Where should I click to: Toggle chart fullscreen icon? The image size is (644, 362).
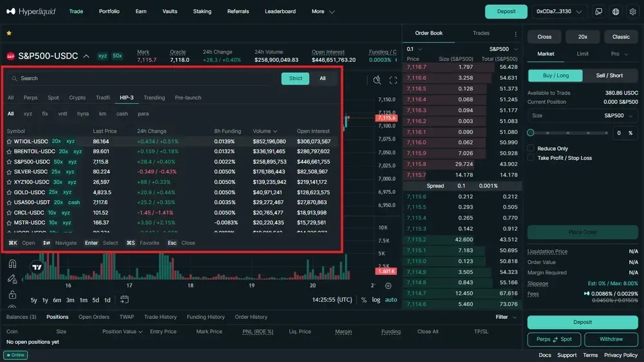[x=393, y=80]
